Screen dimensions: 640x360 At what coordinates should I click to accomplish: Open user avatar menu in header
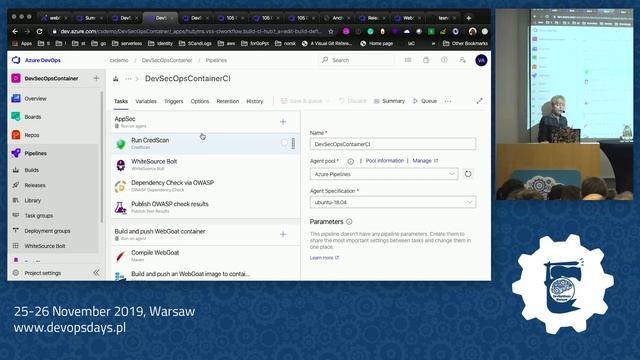[x=481, y=60]
